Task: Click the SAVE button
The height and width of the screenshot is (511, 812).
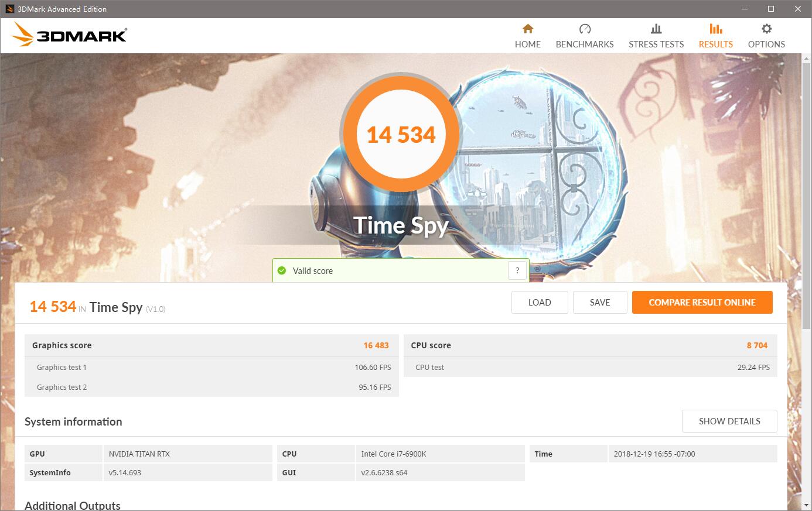Action: pos(600,302)
